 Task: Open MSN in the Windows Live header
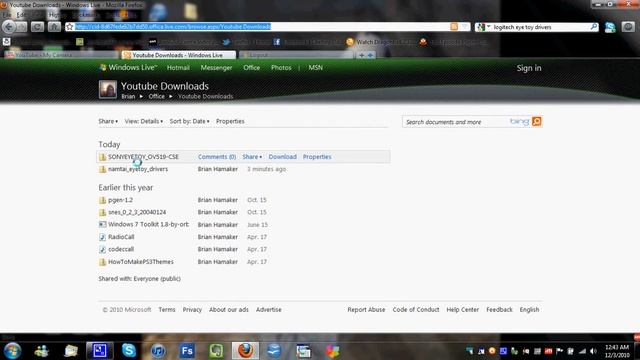coord(316,68)
